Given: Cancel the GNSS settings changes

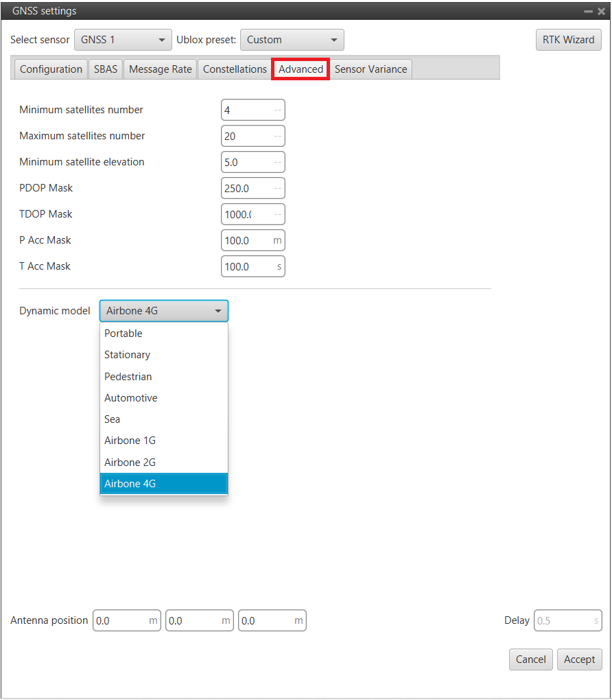Looking at the screenshot, I should pos(530,660).
